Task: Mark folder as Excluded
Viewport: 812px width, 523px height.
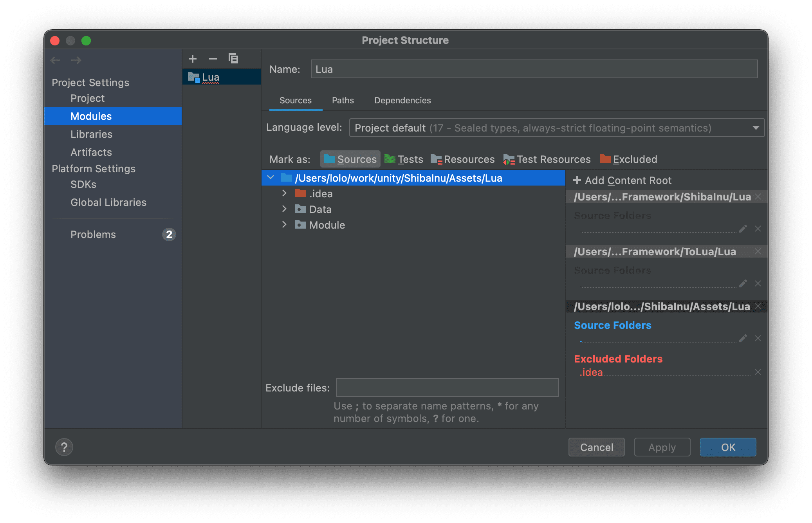Action: [628, 159]
